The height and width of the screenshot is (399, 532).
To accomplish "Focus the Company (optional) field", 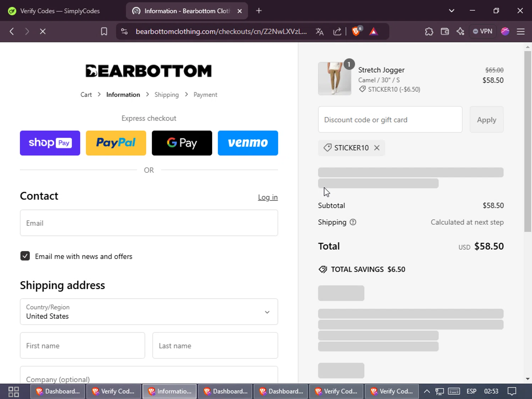I will point(149,375).
